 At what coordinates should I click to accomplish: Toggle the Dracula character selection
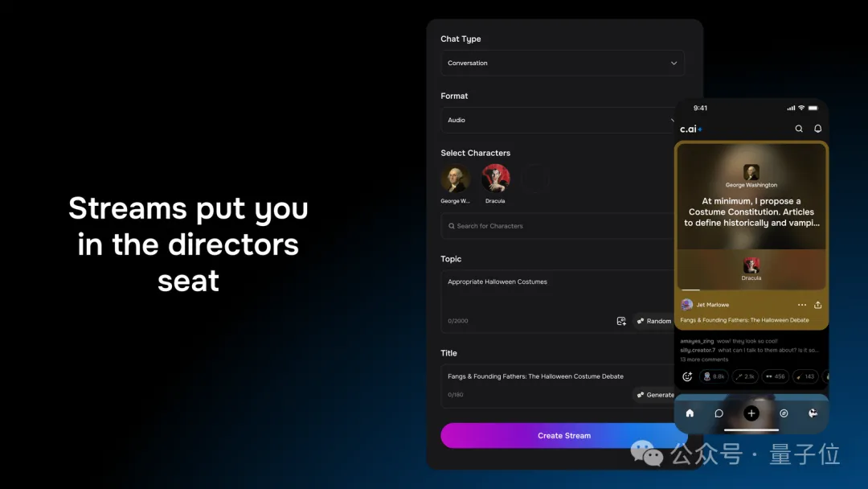[x=495, y=179]
